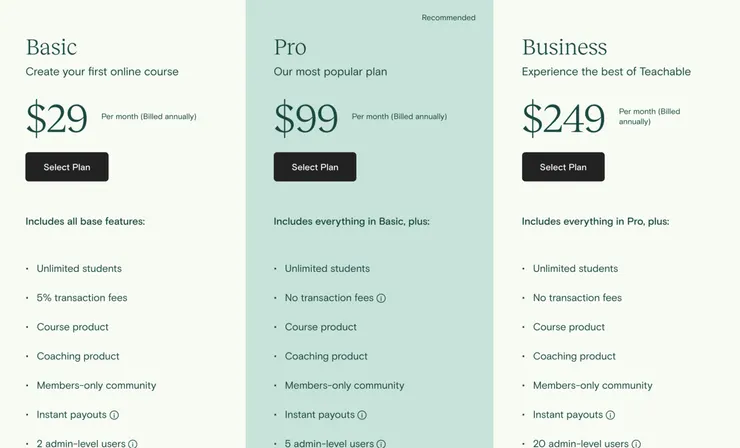
Task: Click info icon next to Pro Instant payouts
Action: (x=362, y=415)
